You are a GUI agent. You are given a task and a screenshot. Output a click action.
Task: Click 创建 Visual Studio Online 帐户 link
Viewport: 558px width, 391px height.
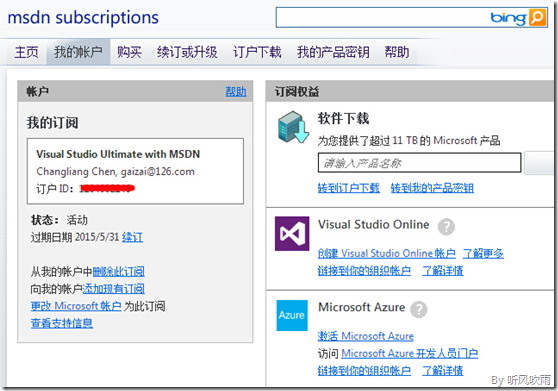[387, 253]
